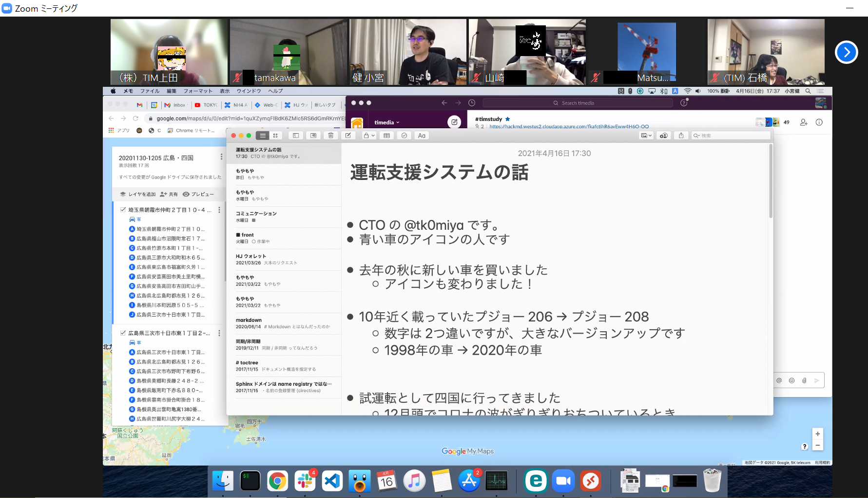Image resolution: width=868 pixels, height=498 pixels.
Task: Open the markdown note
Action: click(284, 323)
